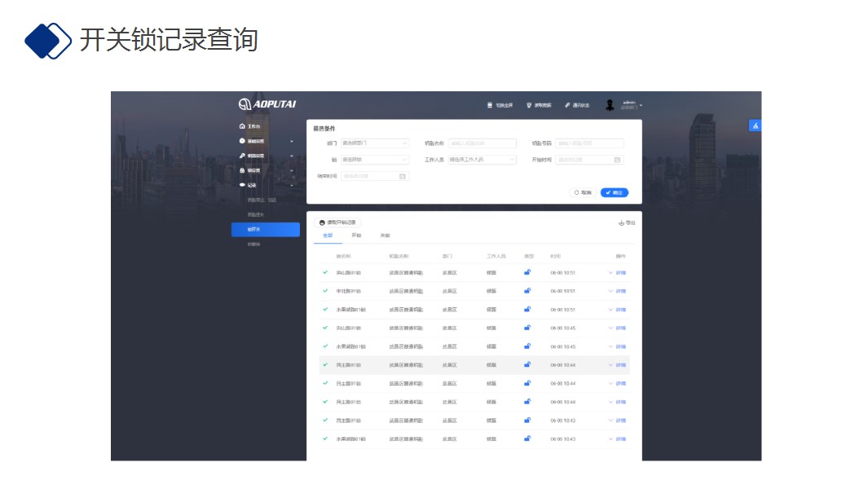
Task: Expand the 钥匙设置 sidebar menu arrow
Action: tap(292, 156)
